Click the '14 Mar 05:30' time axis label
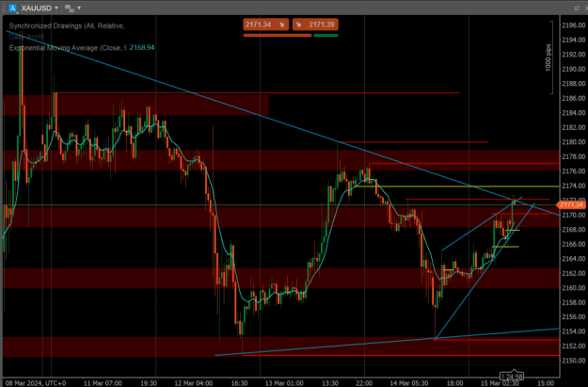Image resolution: width=588 pixels, height=387 pixels. pos(408,383)
